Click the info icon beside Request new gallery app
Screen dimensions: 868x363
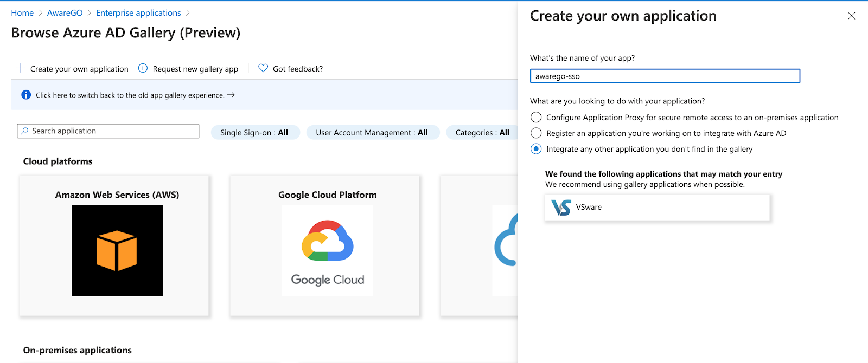[x=143, y=68]
